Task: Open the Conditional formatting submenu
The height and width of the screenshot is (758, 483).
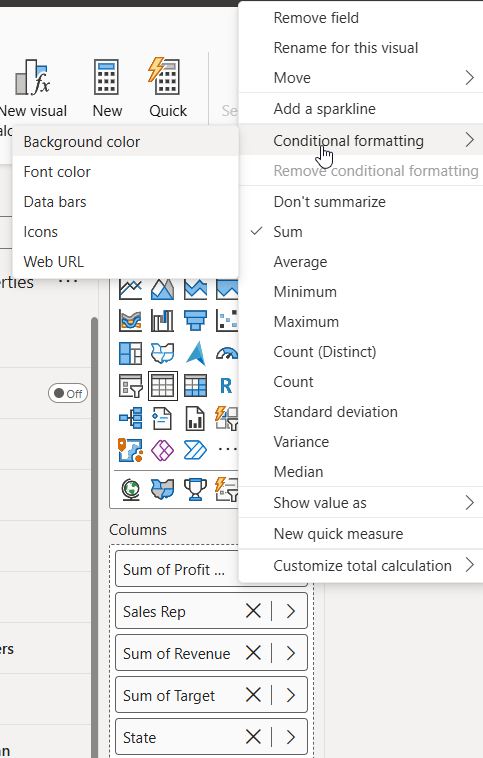Action: coord(361,141)
